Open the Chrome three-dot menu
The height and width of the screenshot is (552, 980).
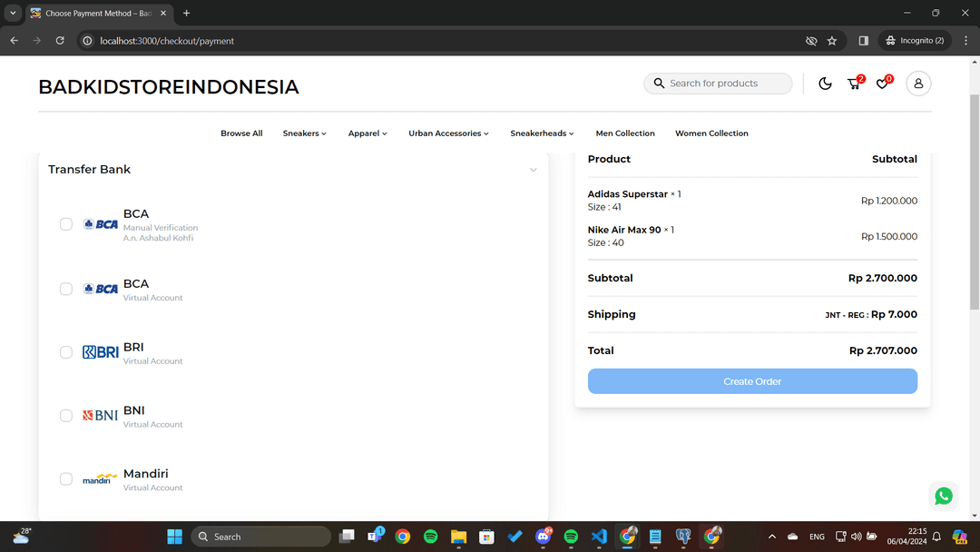[x=965, y=41]
